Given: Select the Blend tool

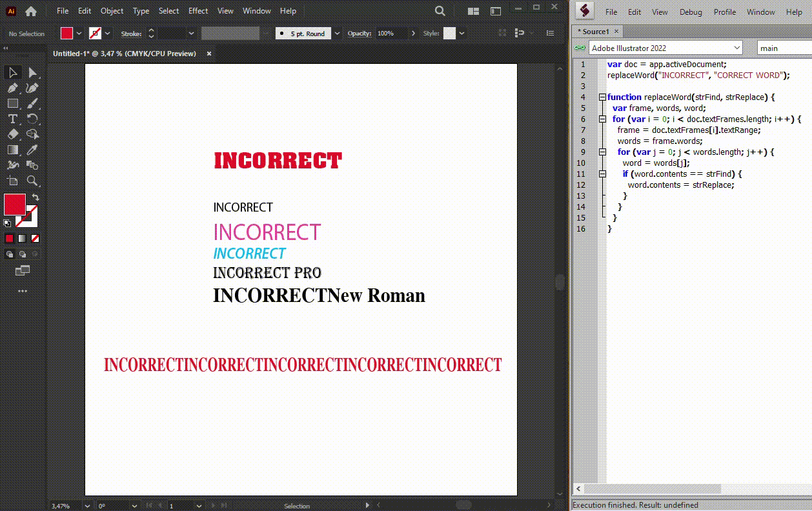Looking at the screenshot, I should [32, 165].
